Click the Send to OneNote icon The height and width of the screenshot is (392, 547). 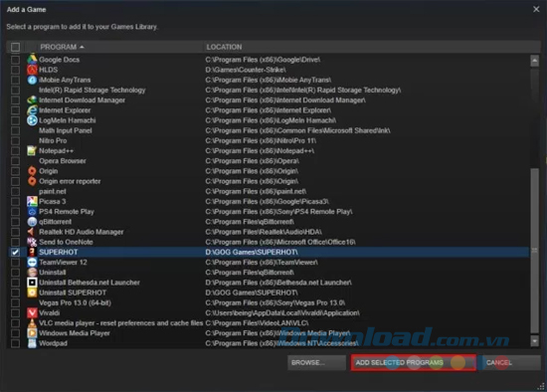32,242
